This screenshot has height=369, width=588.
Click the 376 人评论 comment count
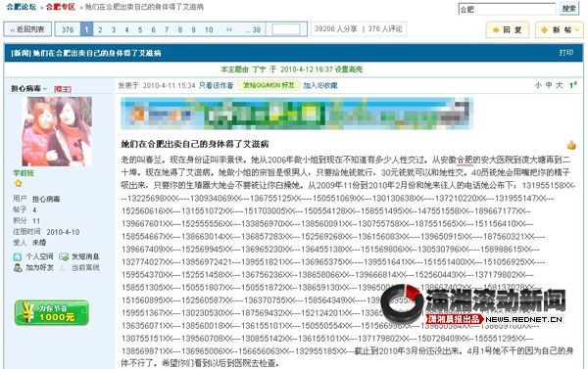coord(385,28)
